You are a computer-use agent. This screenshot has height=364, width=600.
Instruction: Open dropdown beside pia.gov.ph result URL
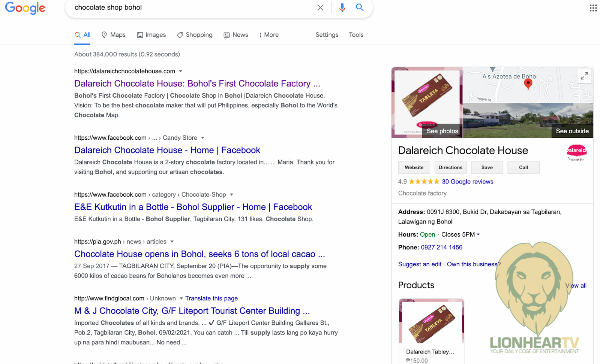[x=172, y=242]
